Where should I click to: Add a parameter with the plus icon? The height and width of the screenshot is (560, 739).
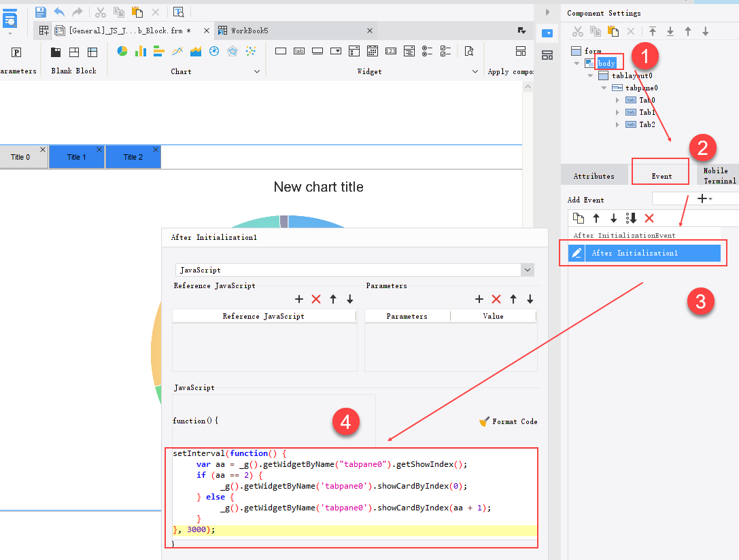point(479,299)
